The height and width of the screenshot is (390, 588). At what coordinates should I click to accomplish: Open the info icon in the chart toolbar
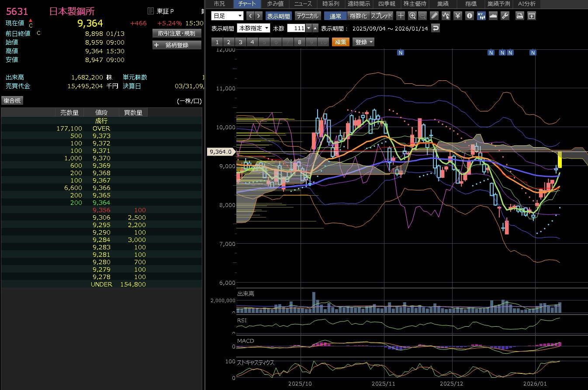coord(470,16)
